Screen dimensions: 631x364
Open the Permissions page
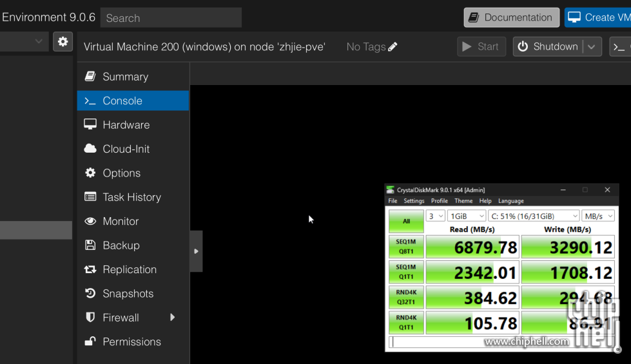point(133,342)
